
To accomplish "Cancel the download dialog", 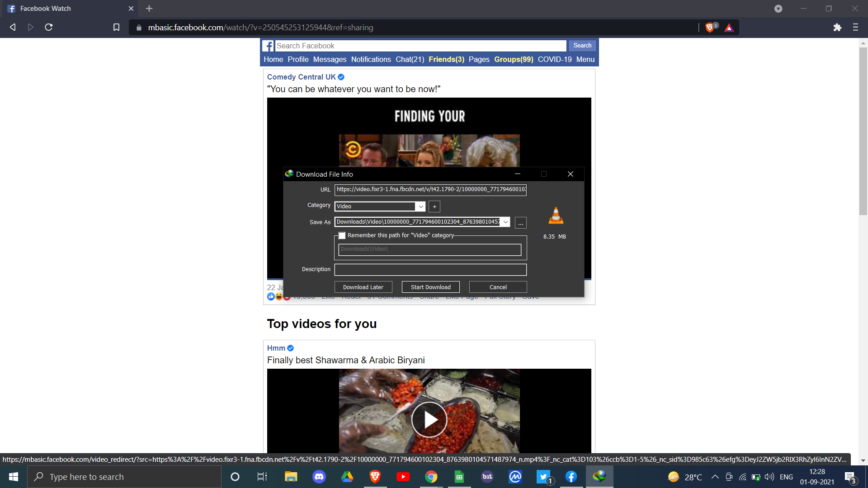I will click(498, 287).
